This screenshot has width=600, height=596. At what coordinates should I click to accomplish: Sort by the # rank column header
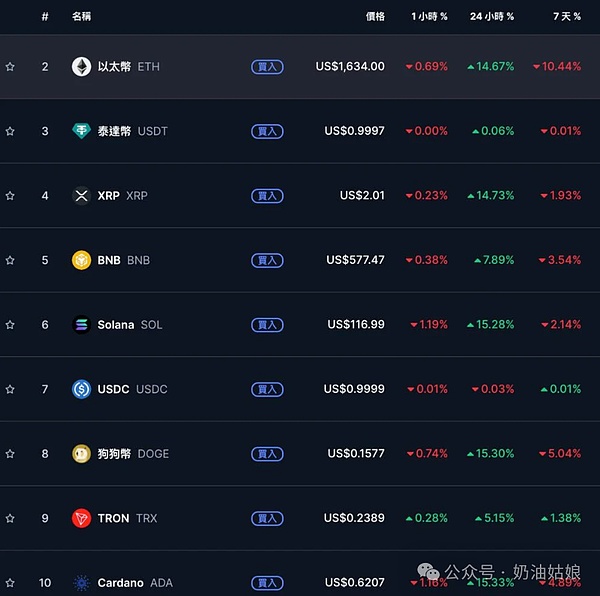point(44,17)
